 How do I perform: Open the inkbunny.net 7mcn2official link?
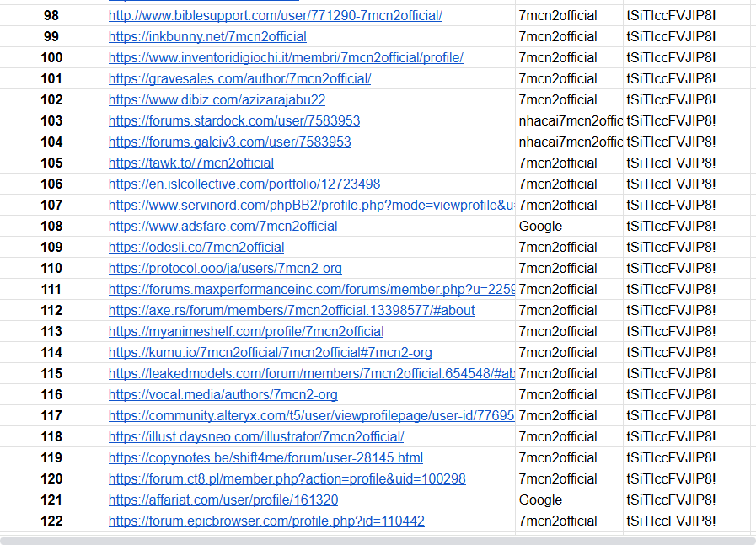(x=208, y=36)
